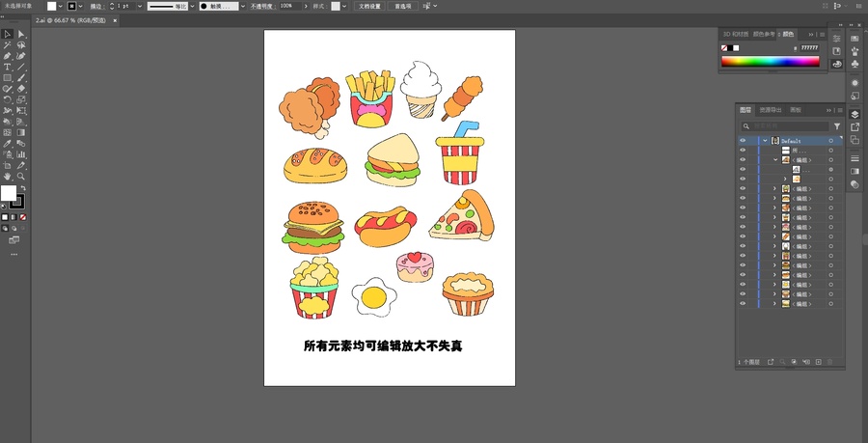This screenshot has width=868, height=443.
Task: Open variable width profile 等比 dropdown
Action: click(x=192, y=6)
